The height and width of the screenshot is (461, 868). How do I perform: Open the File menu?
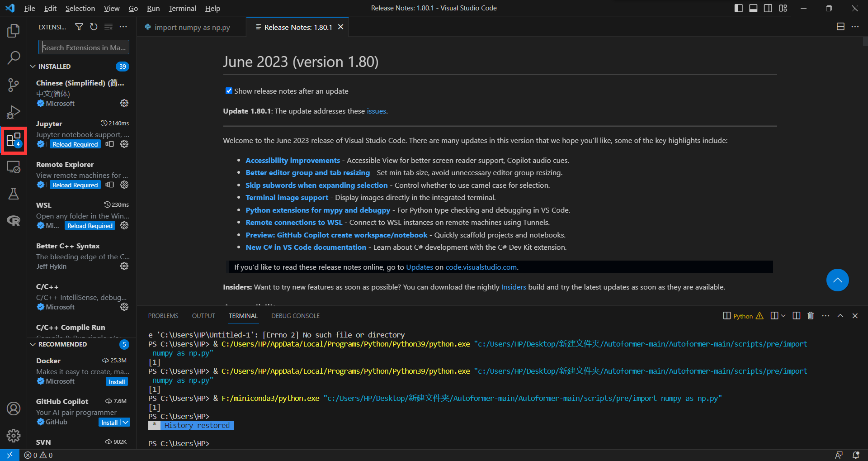pyautogui.click(x=29, y=8)
